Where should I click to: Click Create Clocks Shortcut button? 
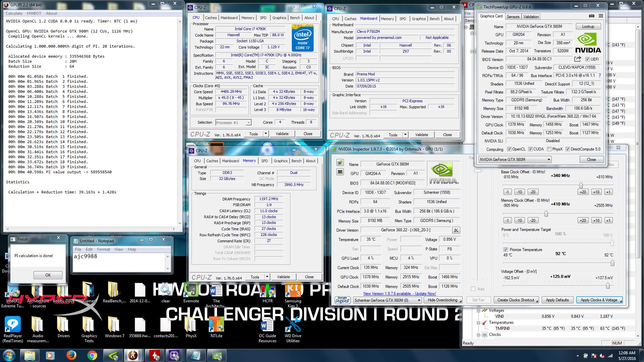tap(516, 300)
